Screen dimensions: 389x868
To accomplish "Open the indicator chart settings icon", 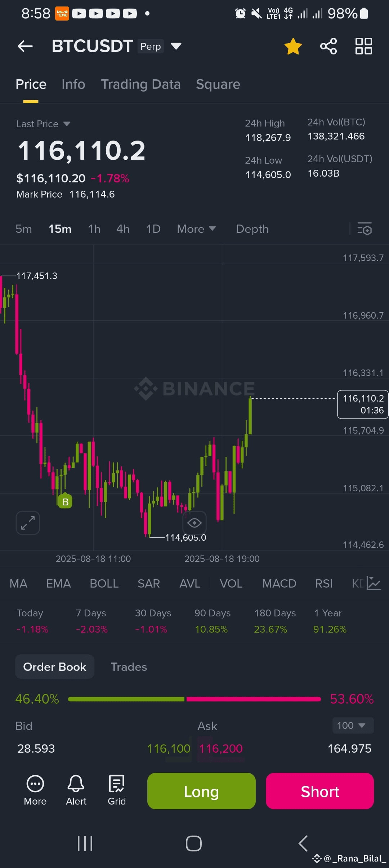I will (x=374, y=583).
